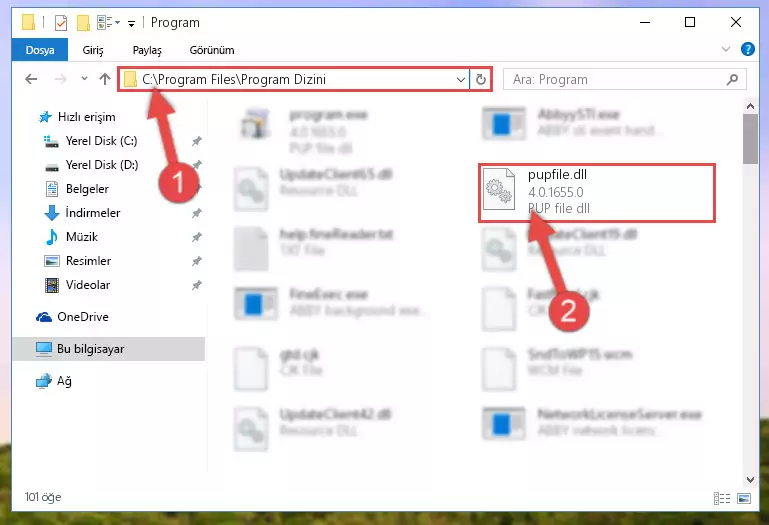Open Yerel Disk (C:) in sidebar
This screenshot has height=525, width=769.
click(x=102, y=141)
